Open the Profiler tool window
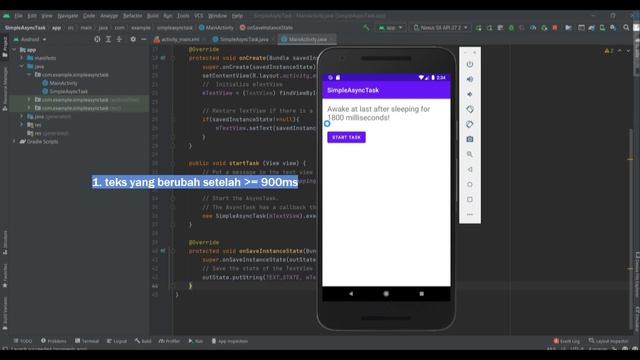 169,341
